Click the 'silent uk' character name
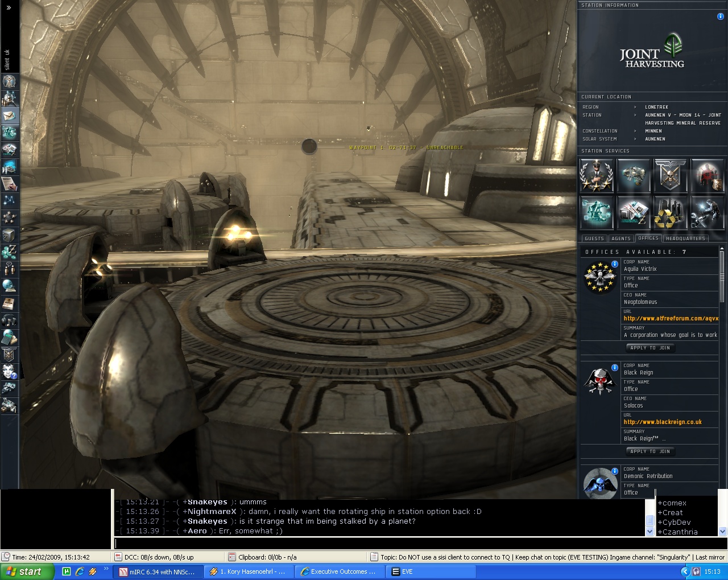The height and width of the screenshot is (580, 728). tap(7, 60)
